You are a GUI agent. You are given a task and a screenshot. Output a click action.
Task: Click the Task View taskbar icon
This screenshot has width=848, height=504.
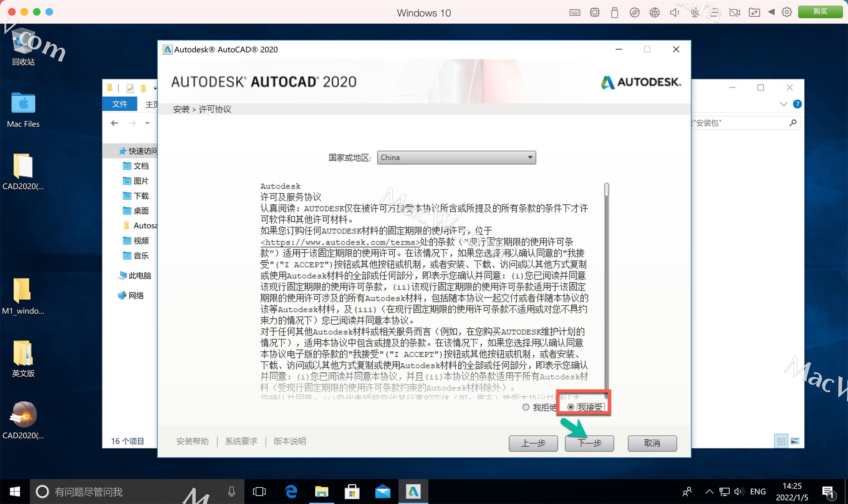pos(259,491)
